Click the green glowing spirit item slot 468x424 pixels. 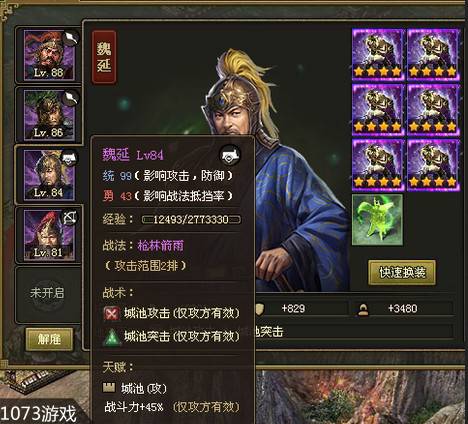pyautogui.click(x=378, y=220)
